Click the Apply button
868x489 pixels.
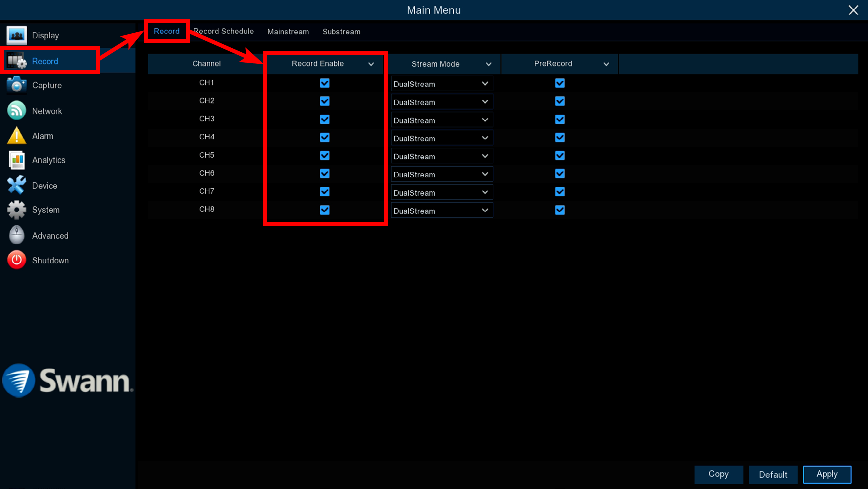[827, 474]
